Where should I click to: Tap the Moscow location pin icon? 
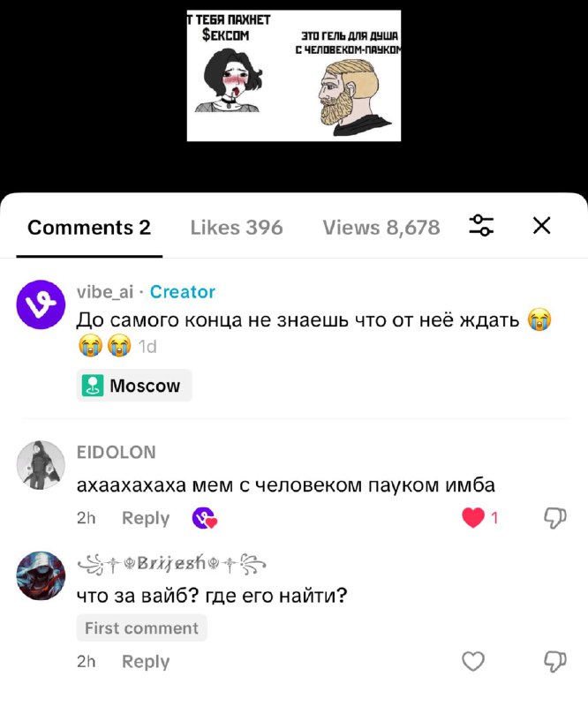click(x=93, y=386)
